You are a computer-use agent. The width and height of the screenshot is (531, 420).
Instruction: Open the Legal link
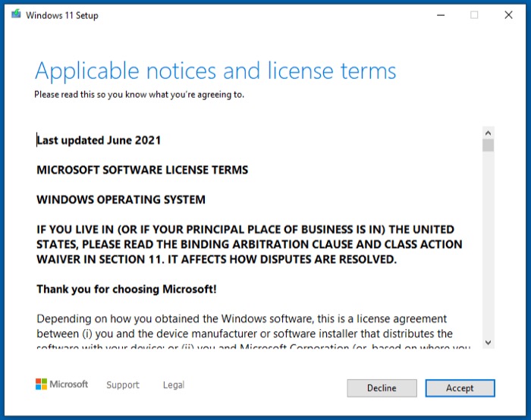[173, 385]
